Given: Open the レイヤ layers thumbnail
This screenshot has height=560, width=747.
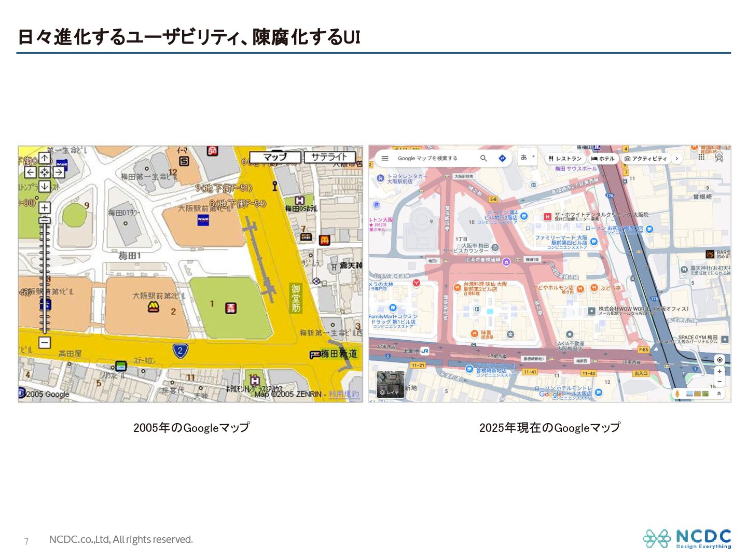Looking at the screenshot, I should coord(390,384).
